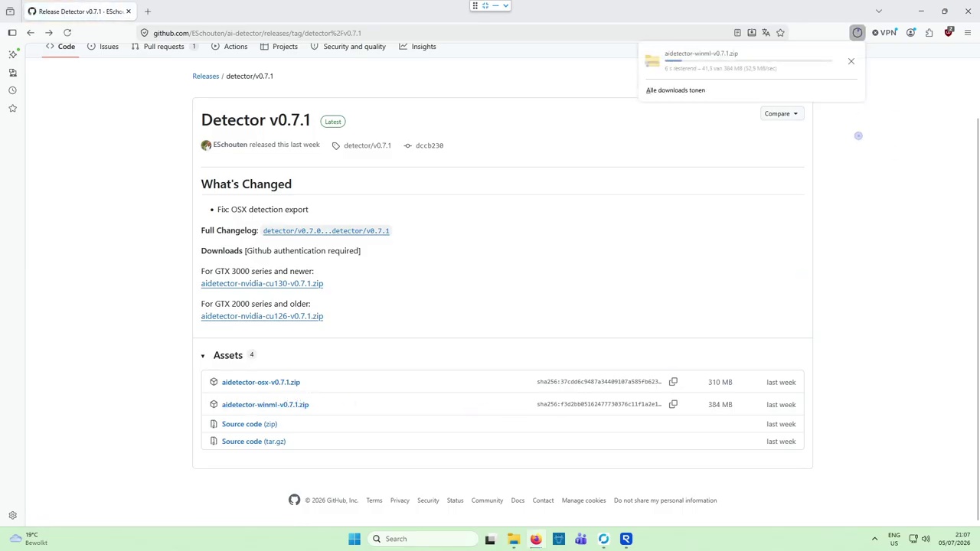Click the download progress bar in panel
The width and height of the screenshot is (980, 551).
coord(748,60)
